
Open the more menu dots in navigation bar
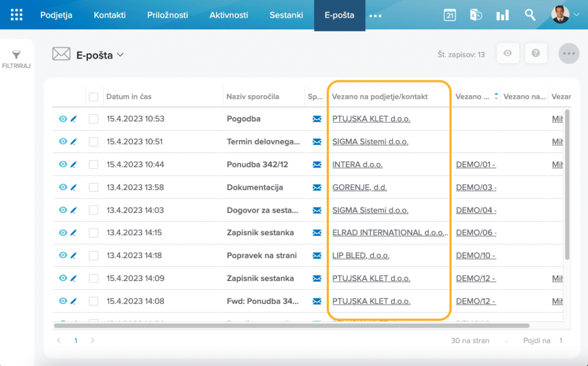click(x=376, y=15)
